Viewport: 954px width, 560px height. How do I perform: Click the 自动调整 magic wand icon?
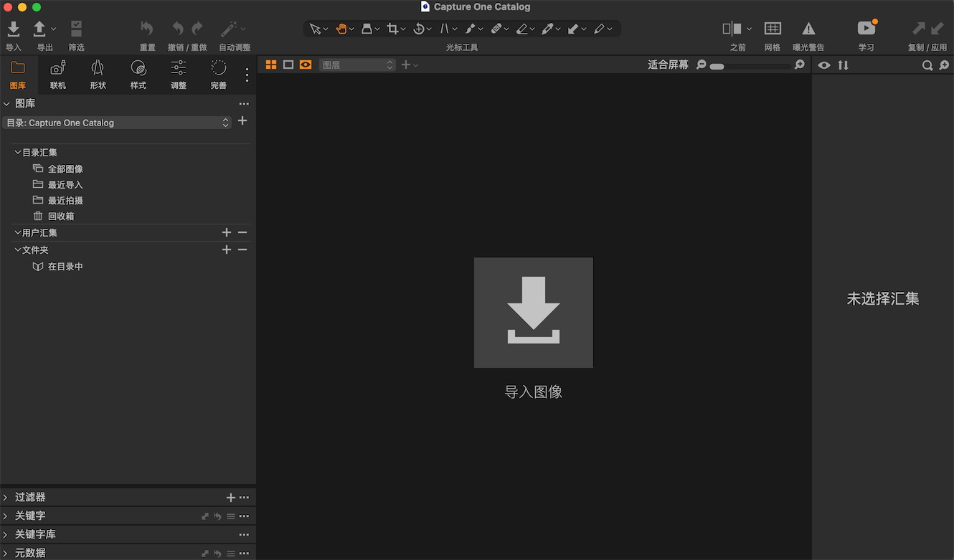tap(229, 29)
